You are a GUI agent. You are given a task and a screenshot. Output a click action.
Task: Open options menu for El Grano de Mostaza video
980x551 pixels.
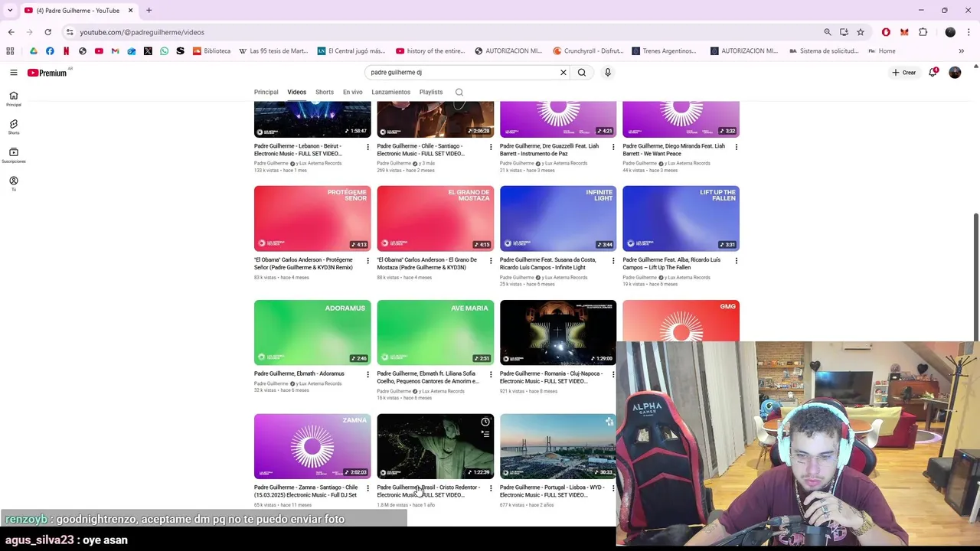tap(491, 261)
